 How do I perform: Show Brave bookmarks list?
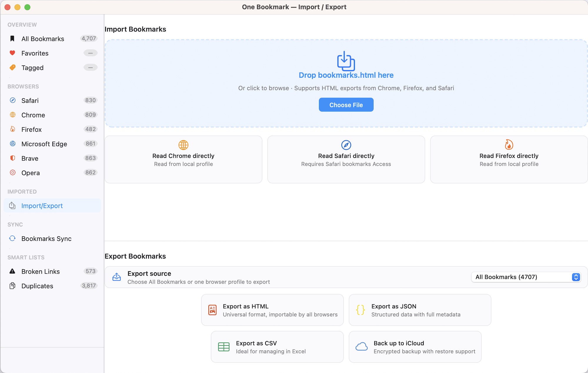[52, 158]
